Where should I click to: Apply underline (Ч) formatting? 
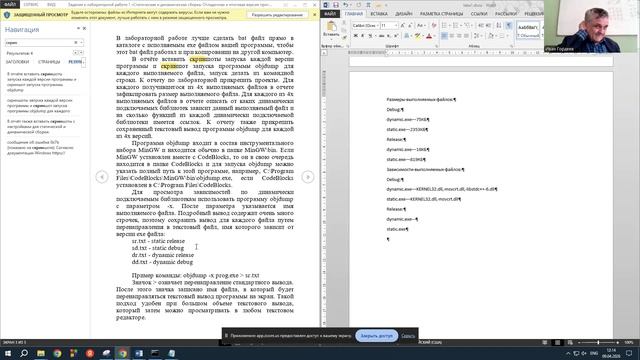[x=370, y=36]
